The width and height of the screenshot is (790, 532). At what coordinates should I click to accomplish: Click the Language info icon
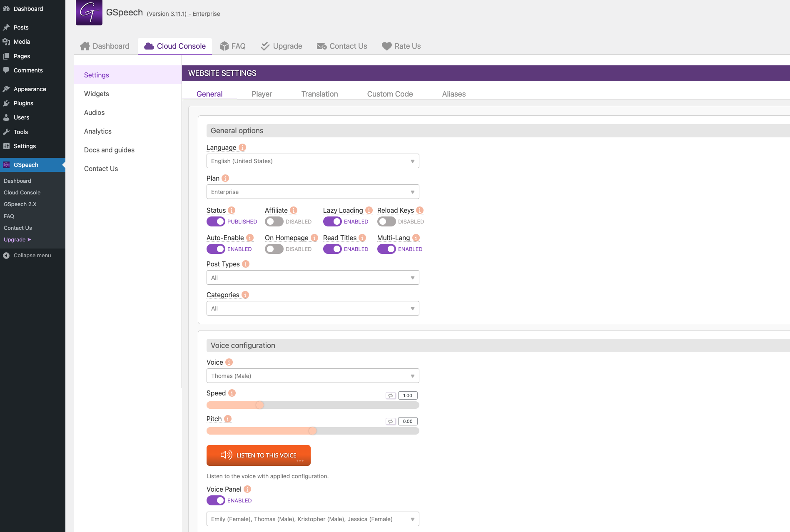pyautogui.click(x=242, y=147)
